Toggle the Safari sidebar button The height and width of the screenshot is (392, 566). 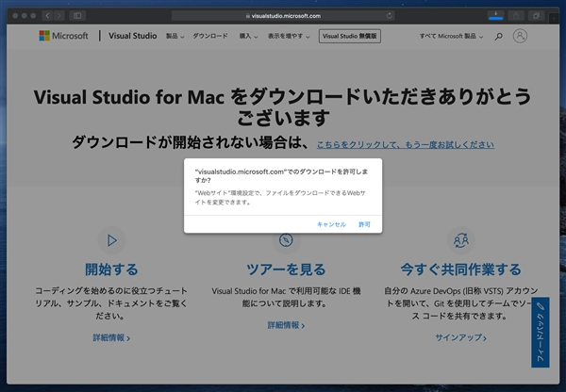(77, 16)
